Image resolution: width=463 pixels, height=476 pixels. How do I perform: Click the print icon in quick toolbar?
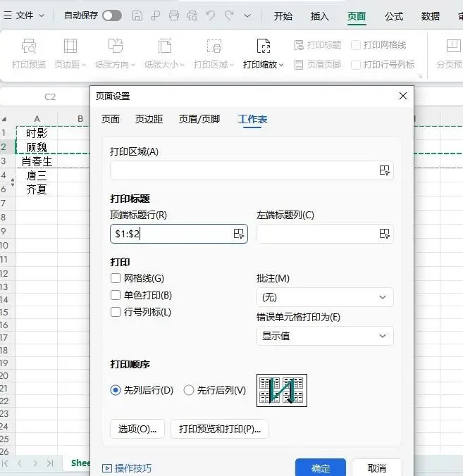(x=174, y=15)
